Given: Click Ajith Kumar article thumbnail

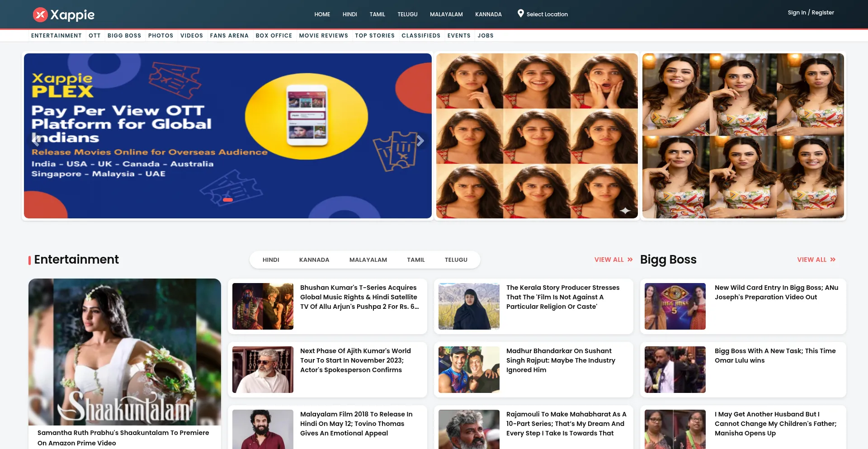Looking at the screenshot, I should (263, 369).
